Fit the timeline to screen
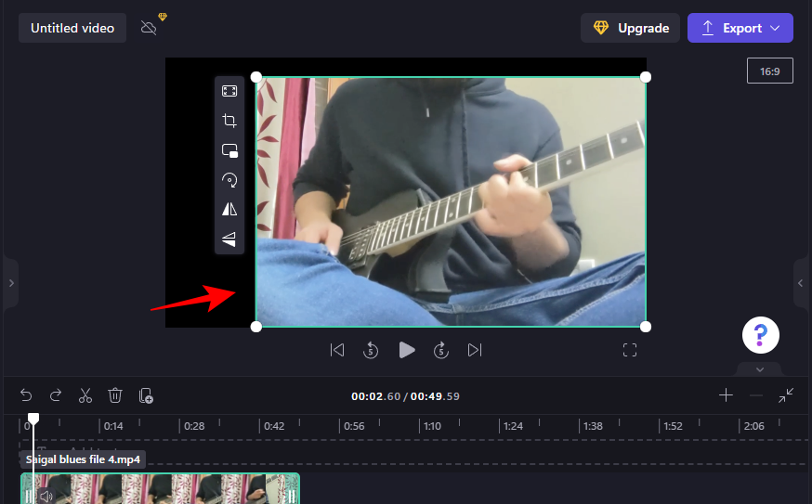 786,395
